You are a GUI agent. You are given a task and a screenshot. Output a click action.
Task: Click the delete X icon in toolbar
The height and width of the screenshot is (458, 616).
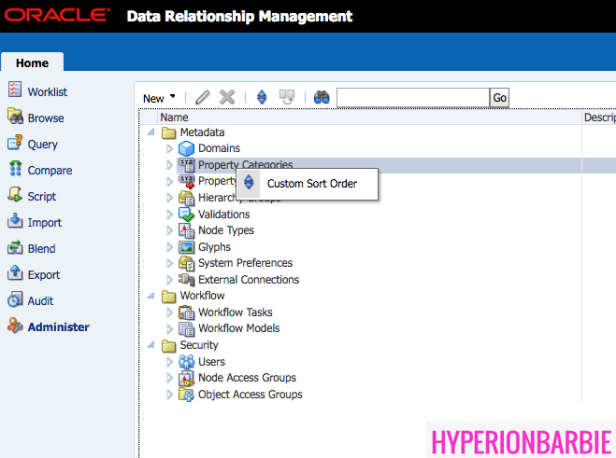coord(227,97)
